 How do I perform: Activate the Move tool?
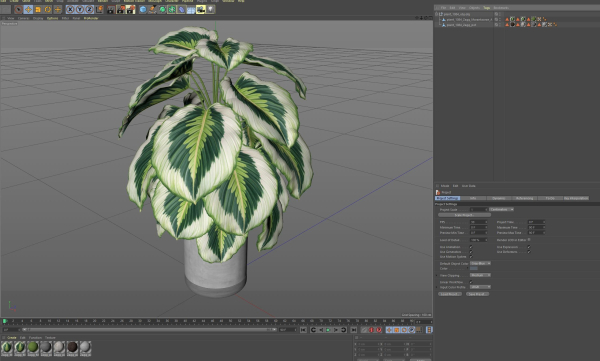point(28,10)
